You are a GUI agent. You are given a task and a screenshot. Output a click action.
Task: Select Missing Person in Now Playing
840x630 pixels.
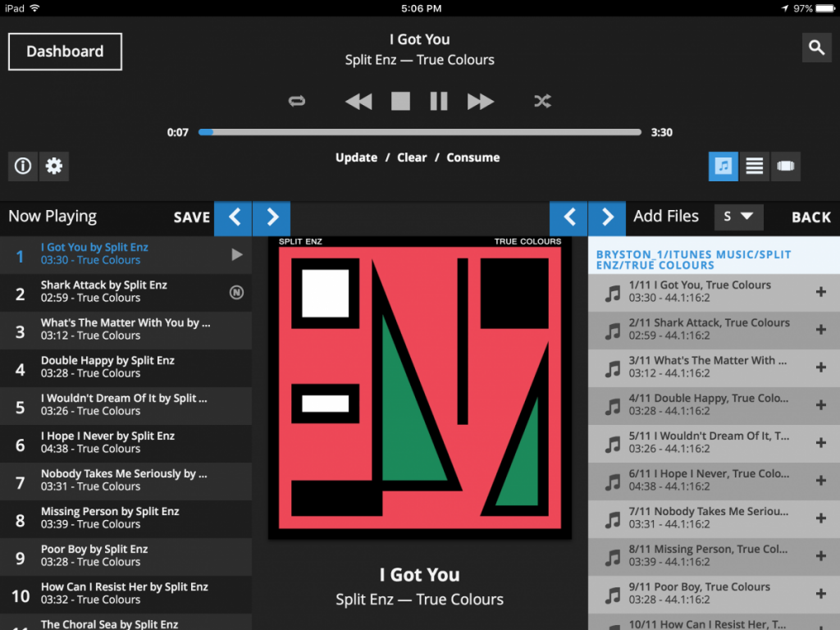pos(126,519)
